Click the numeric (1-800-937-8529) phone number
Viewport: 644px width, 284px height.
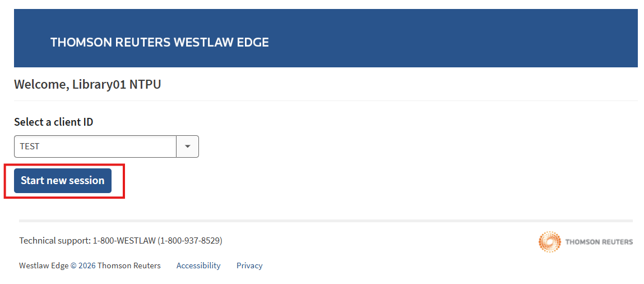pyautogui.click(x=190, y=241)
